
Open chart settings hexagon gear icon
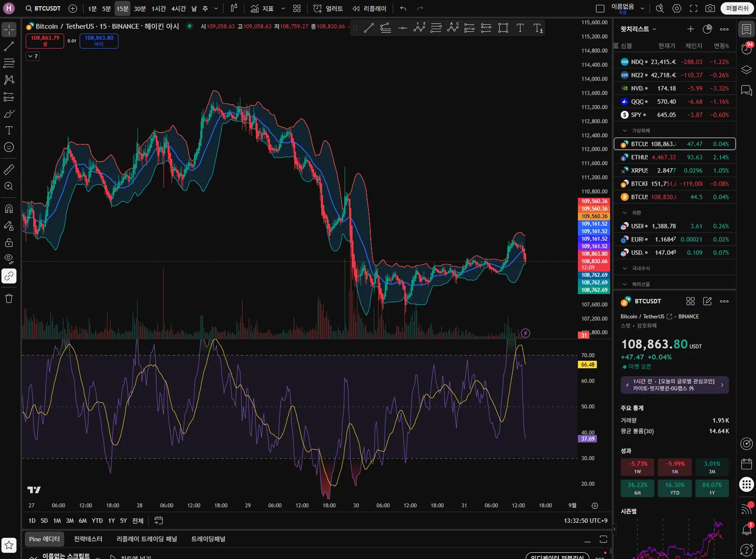[677, 8]
